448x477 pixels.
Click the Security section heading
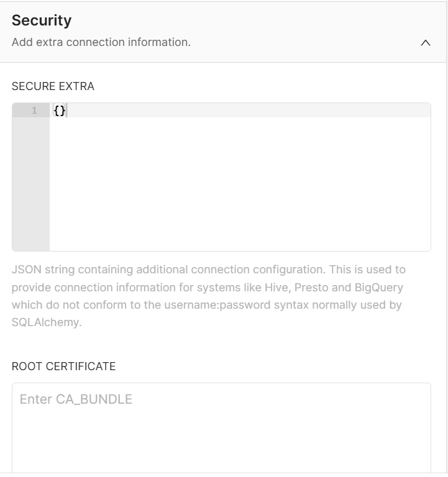click(42, 20)
